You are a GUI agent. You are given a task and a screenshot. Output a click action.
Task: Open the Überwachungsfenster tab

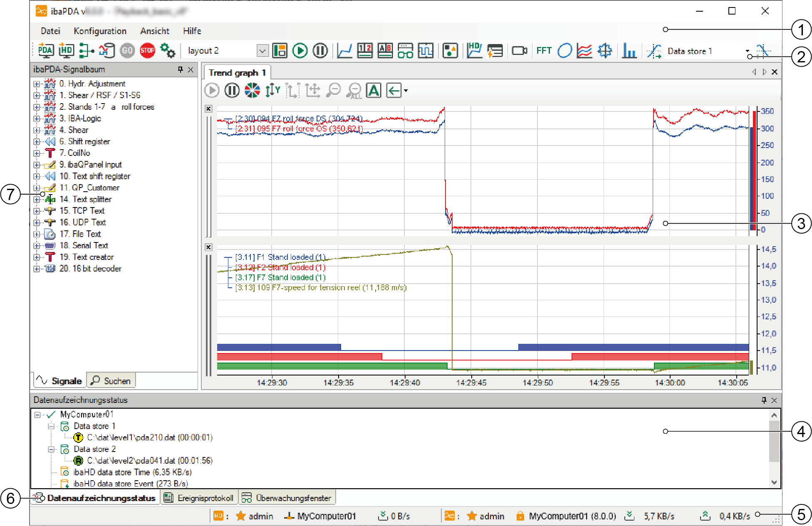tap(287, 498)
